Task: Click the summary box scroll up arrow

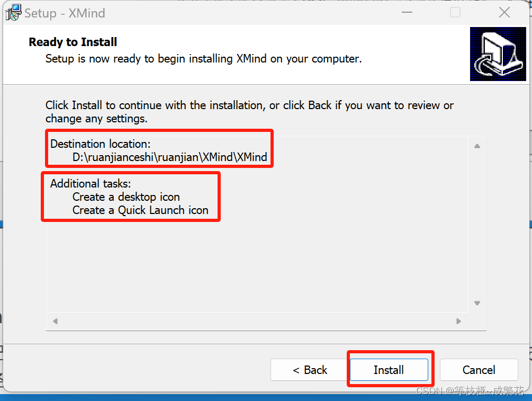Action: (x=477, y=146)
